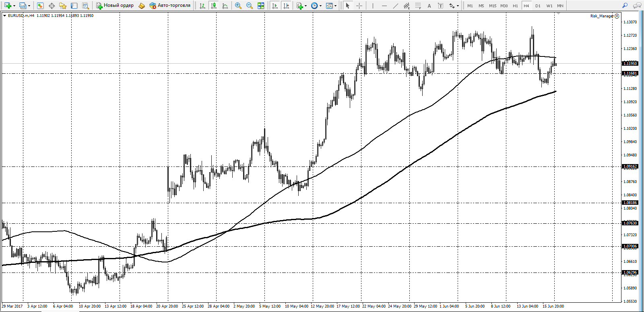Screen dimensions: 644x312
Task: Select the arrow cursor tool
Action: 348,6
